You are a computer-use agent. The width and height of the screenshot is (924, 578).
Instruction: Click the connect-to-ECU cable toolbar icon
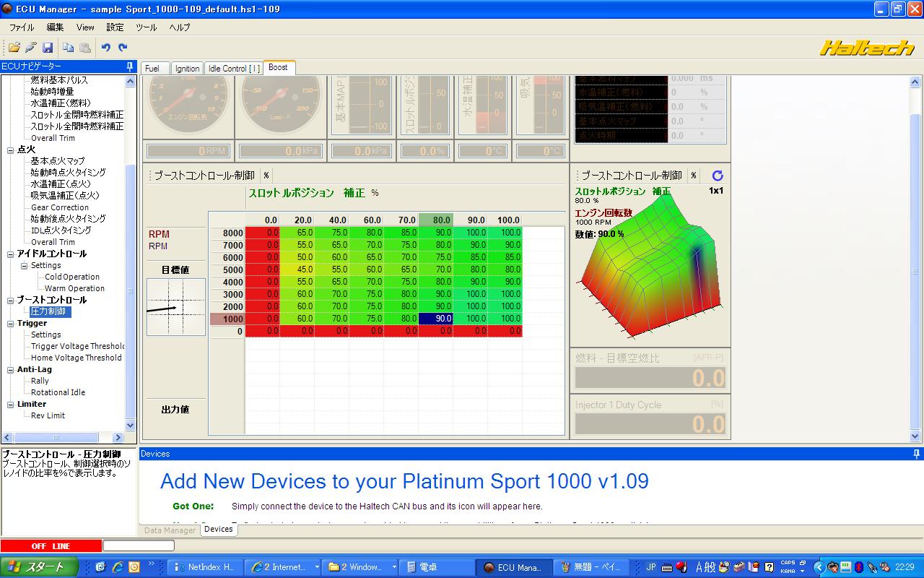click(30, 48)
